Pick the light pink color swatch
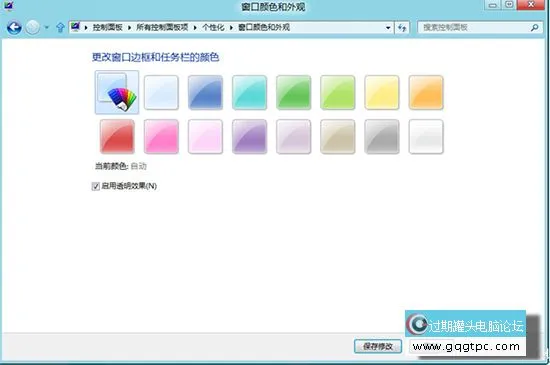550x365 pixels. pyautogui.click(x=205, y=137)
